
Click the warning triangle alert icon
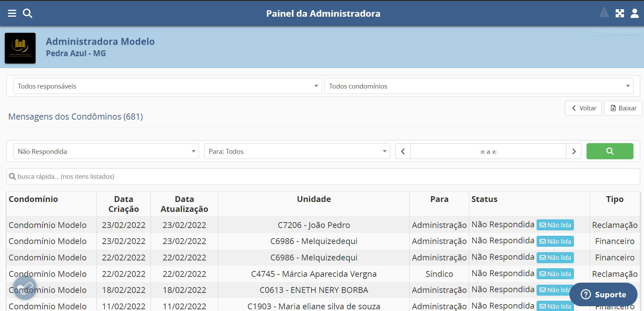[x=604, y=13]
